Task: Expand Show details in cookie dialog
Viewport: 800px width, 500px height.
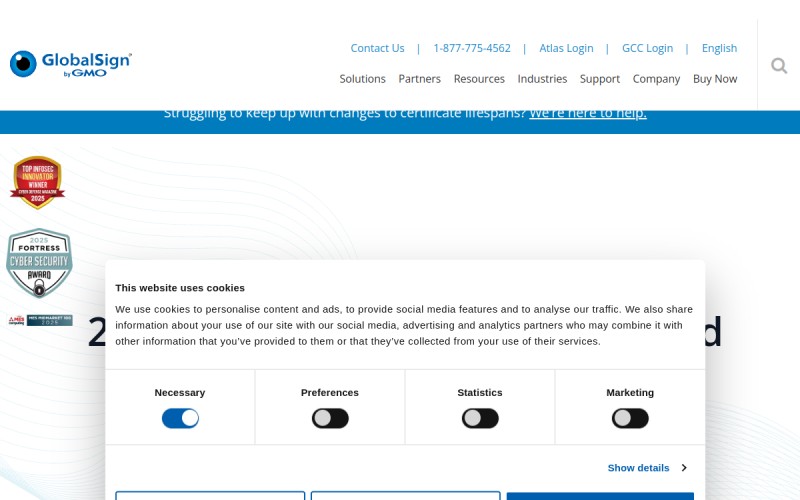Action: pos(647,468)
